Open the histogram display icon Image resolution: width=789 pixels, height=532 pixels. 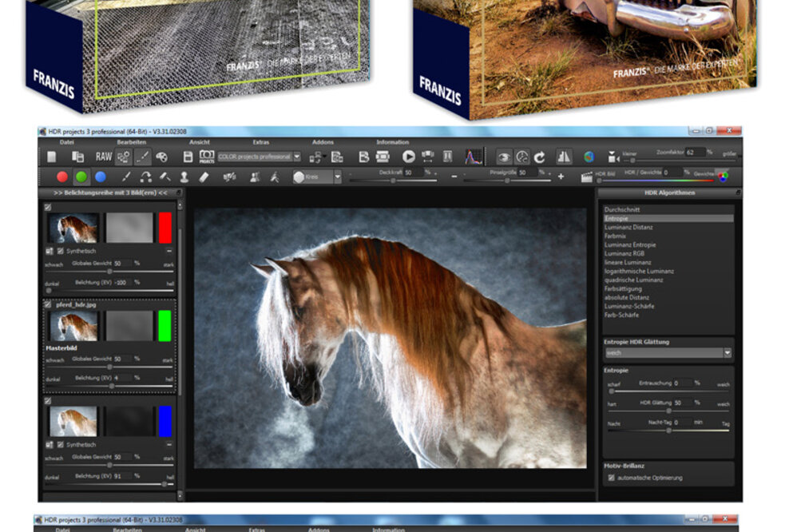474,157
